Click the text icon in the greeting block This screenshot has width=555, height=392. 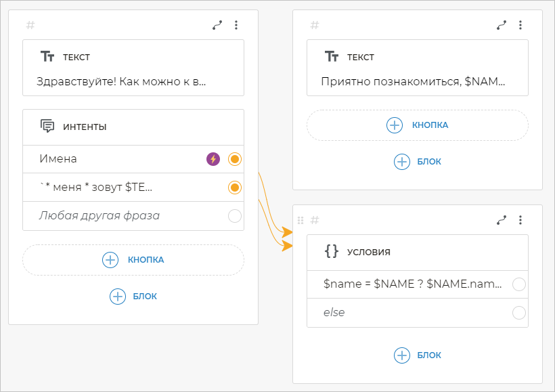tap(47, 57)
